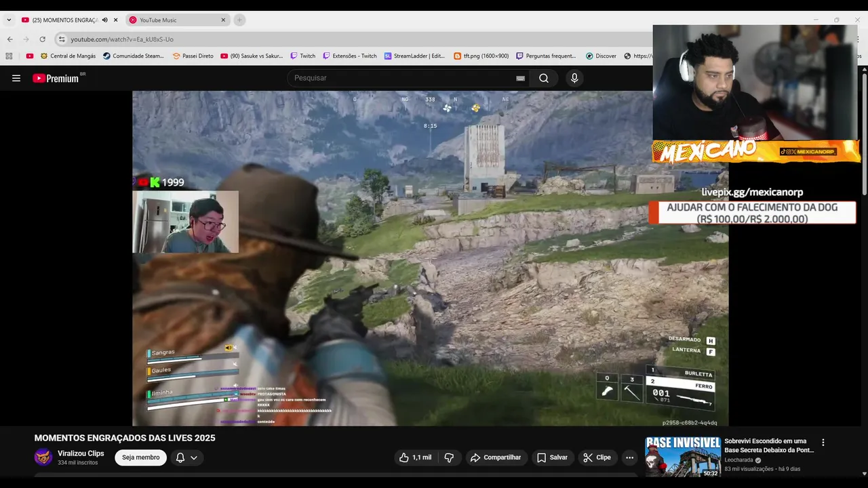Select the MOMENTOS ENGRAÇADOS browser tab
Image resolution: width=868 pixels, height=488 pixels.
coord(65,20)
